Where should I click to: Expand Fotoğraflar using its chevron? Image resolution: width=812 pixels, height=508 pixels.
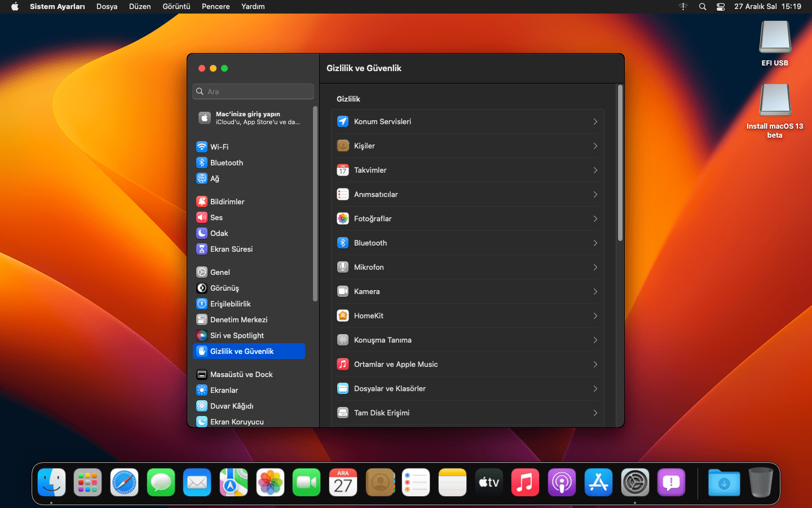point(595,218)
